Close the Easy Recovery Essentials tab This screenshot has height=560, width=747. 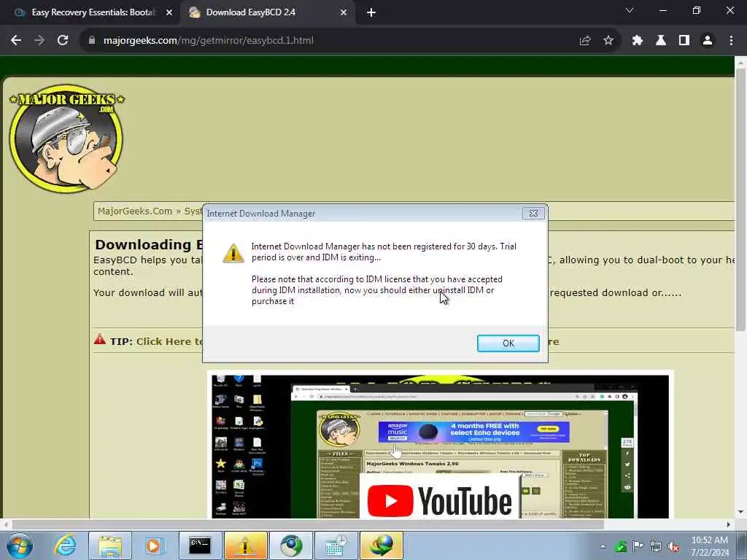pyautogui.click(x=169, y=13)
